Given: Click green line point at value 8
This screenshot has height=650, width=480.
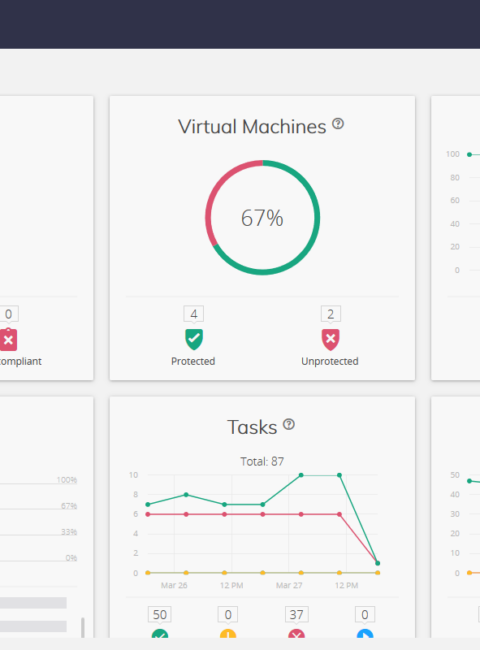Looking at the screenshot, I should point(186,495).
